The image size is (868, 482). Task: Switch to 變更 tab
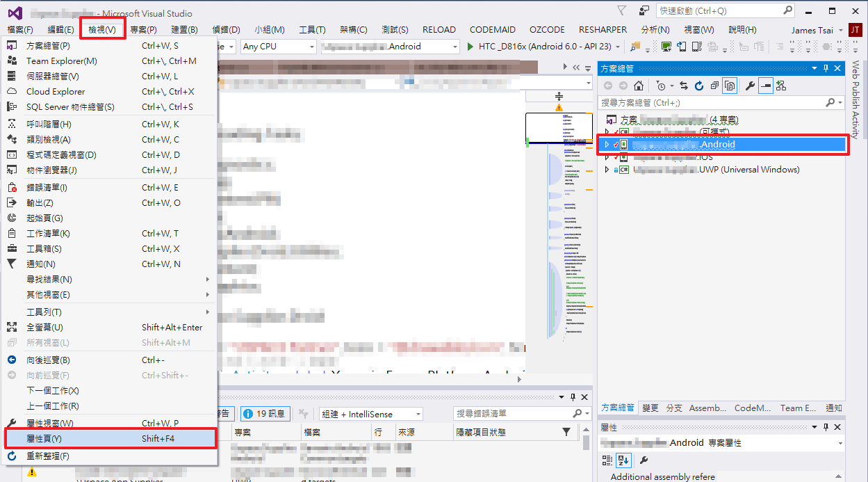click(x=650, y=408)
